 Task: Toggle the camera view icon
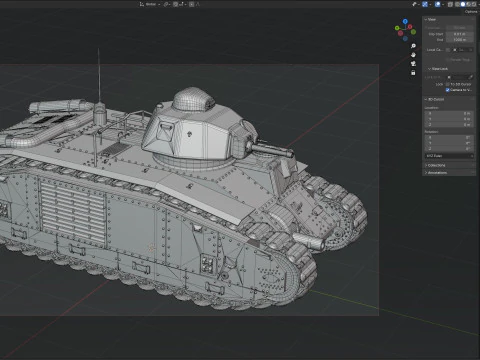tap(413, 64)
